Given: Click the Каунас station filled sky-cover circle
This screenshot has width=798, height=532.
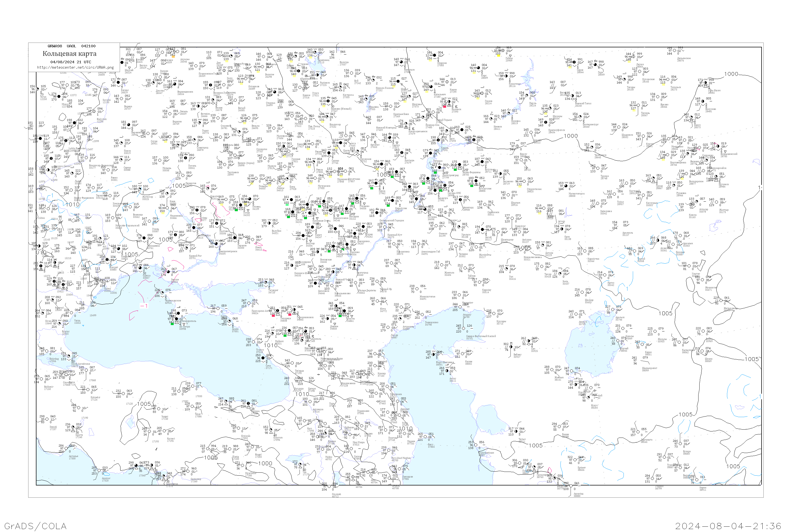Looking at the screenshot, I should pos(118,82).
